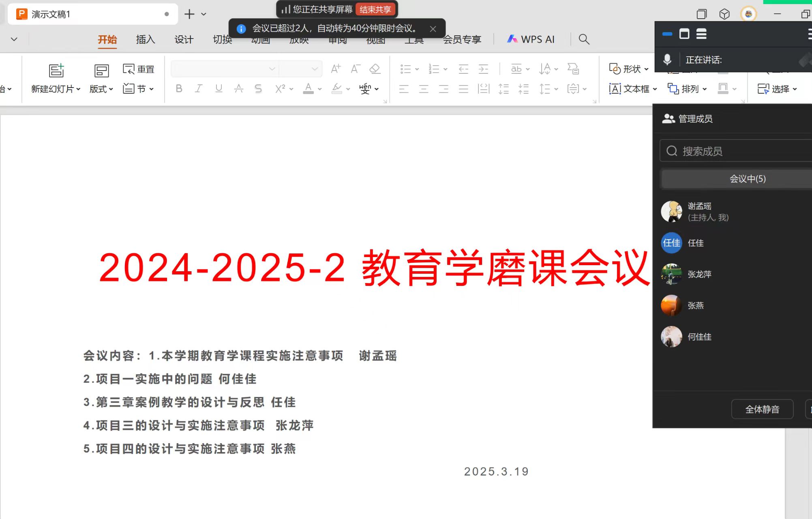
Task: Click the bulleted list icon
Action: [x=405, y=69]
